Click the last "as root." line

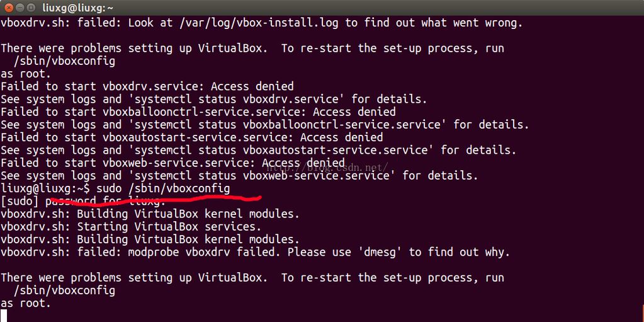point(25,303)
